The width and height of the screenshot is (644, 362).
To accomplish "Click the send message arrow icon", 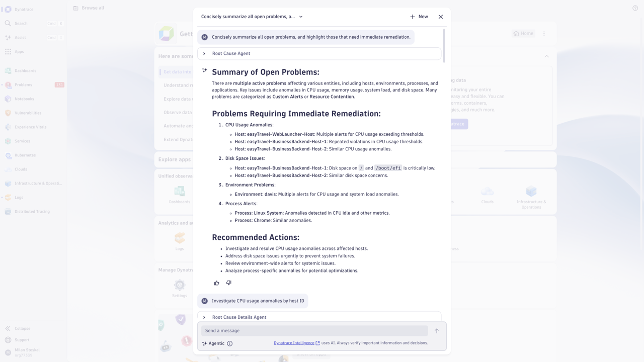I will coord(437,331).
